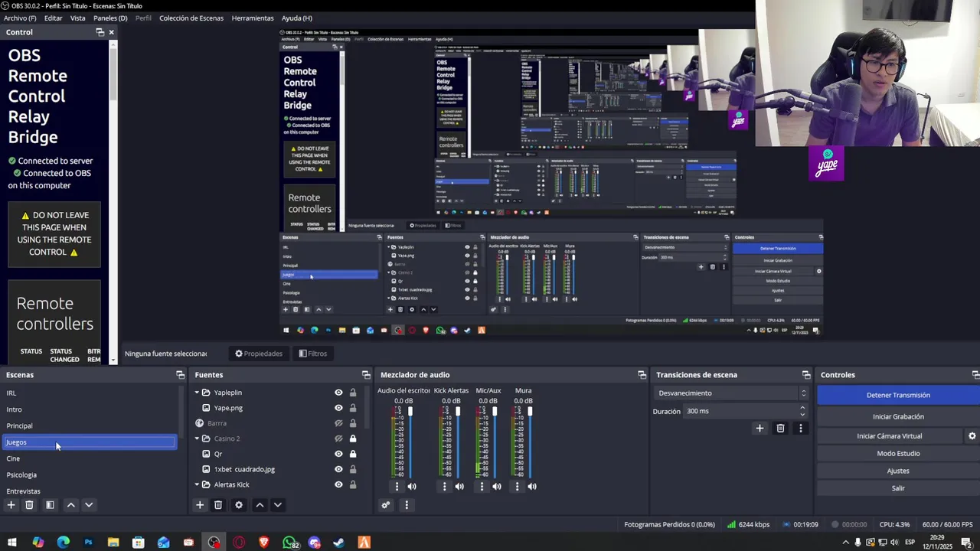The image size is (980, 551).
Task: Click the Windows Start button
Action: (x=11, y=543)
